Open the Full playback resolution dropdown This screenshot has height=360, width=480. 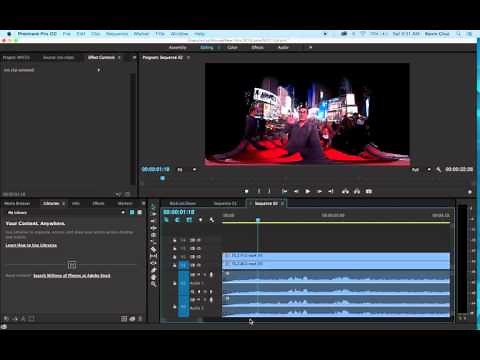coord(421,170)
